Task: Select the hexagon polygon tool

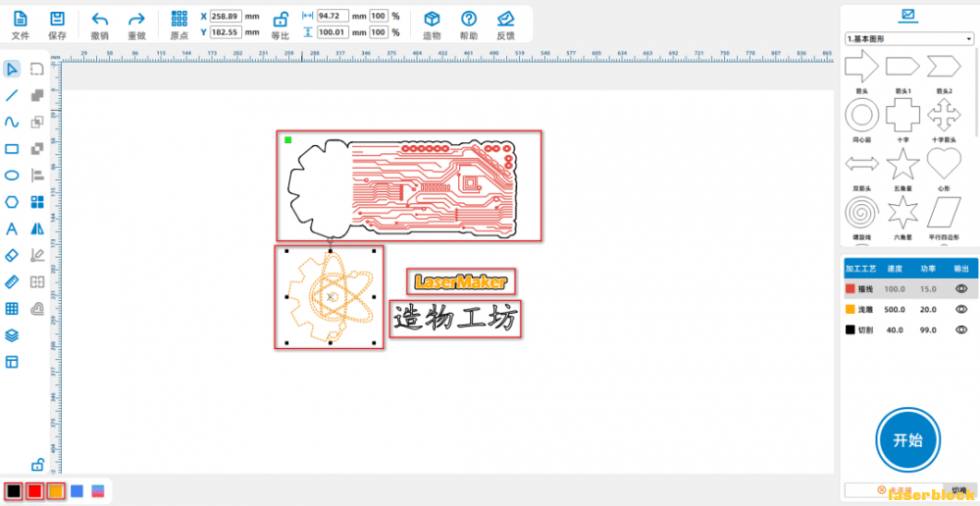Action: pos(11,202)
